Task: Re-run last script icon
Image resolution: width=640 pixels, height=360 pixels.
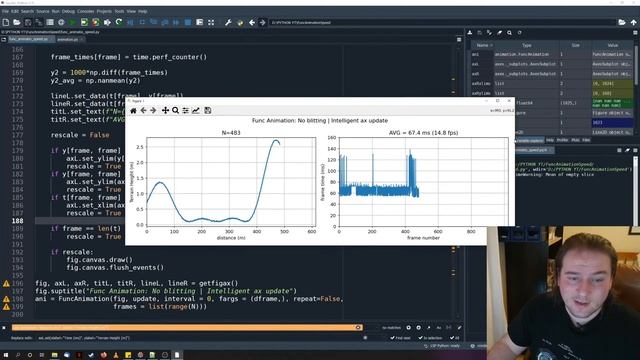Action: tap(119, 22)
